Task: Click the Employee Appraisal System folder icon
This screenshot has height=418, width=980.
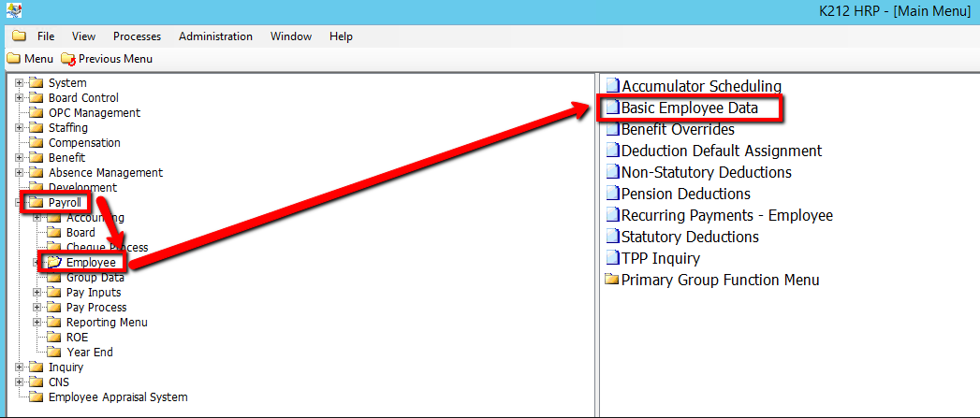Action: point(37,397)
